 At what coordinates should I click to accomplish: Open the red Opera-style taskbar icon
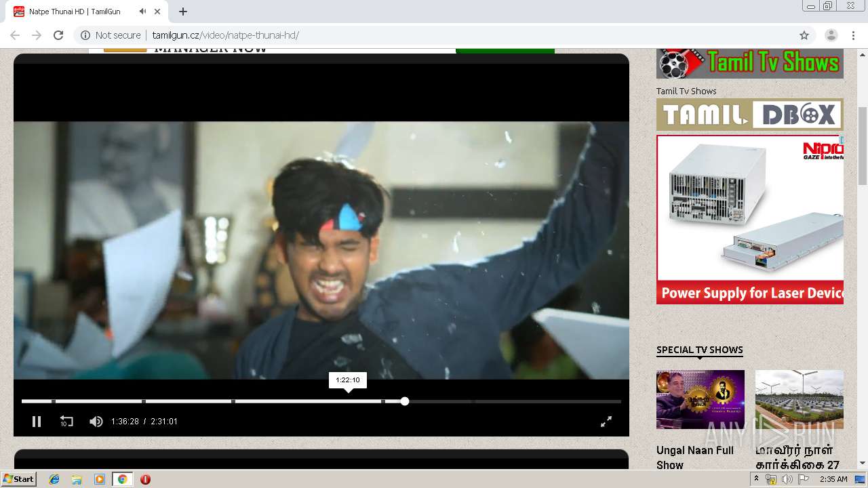[x=145, y=479]
